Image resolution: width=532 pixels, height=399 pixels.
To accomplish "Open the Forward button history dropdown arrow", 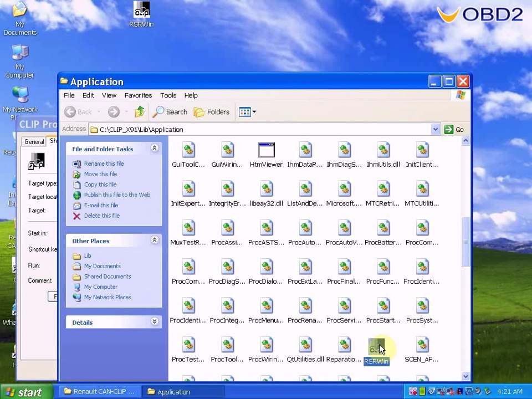I will click(x=126, y=111).
